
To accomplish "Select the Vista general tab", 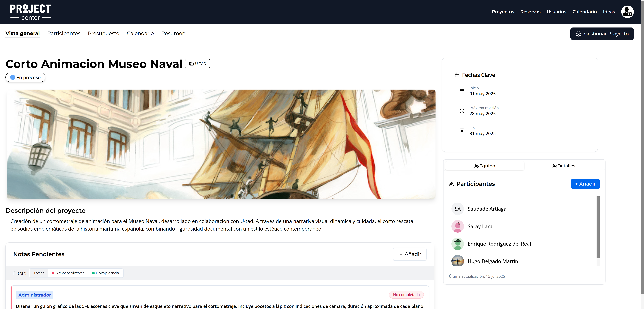I will point(22,33).
